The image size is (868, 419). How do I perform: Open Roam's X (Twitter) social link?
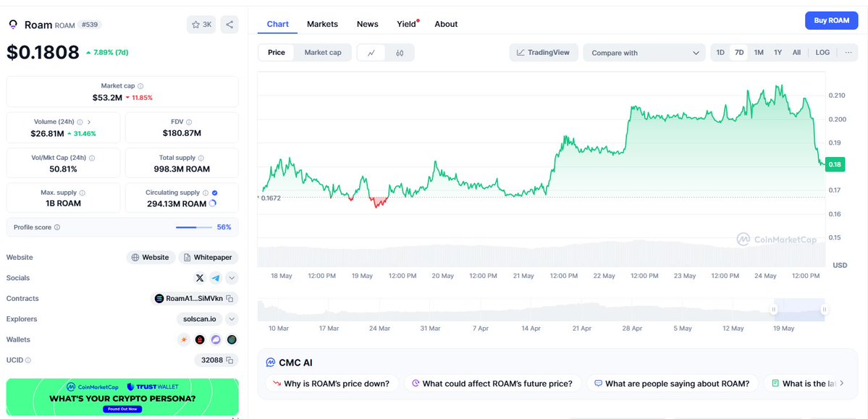pyautogui.click(x=200, y=278)
